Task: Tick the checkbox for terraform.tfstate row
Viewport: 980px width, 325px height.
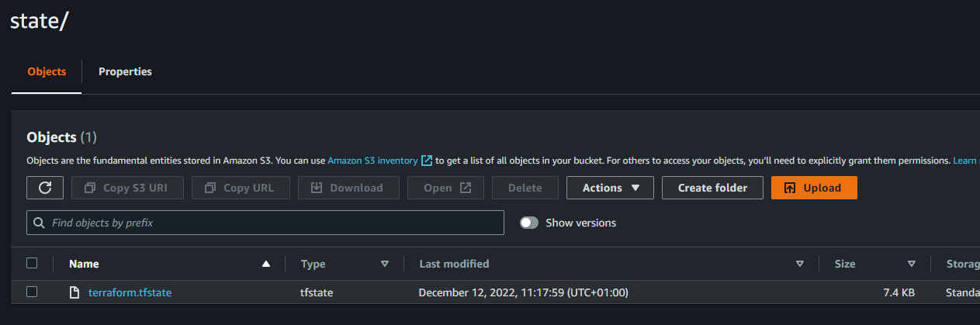Action: tap(32, 292)
